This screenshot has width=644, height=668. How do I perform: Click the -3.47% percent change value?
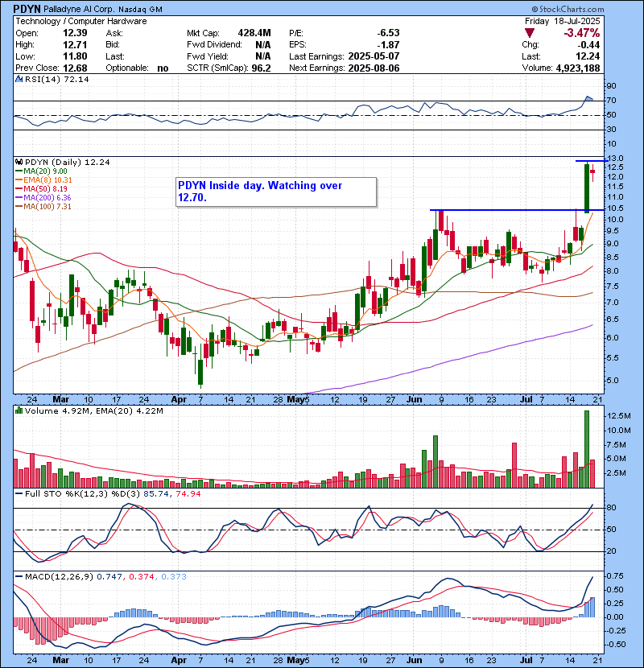(582, 33)
